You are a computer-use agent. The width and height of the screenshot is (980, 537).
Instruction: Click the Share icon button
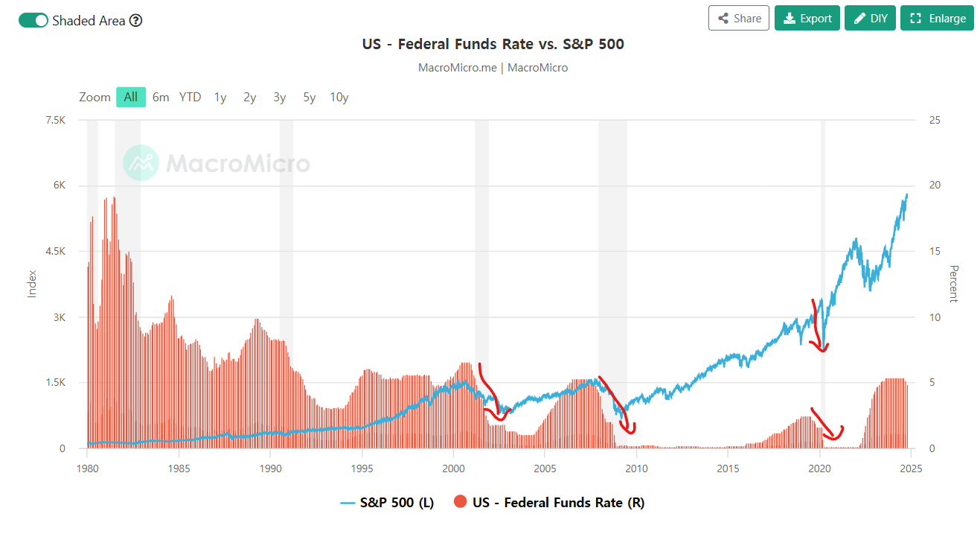739,18
